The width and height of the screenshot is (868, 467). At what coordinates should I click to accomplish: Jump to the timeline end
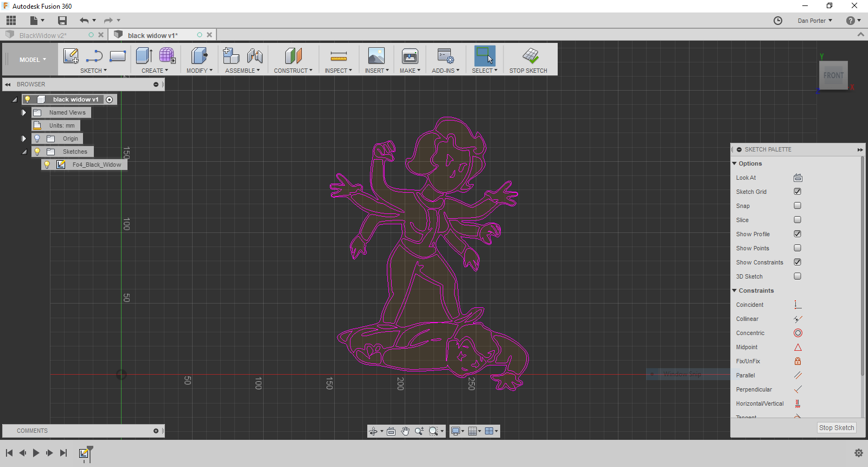63,453
